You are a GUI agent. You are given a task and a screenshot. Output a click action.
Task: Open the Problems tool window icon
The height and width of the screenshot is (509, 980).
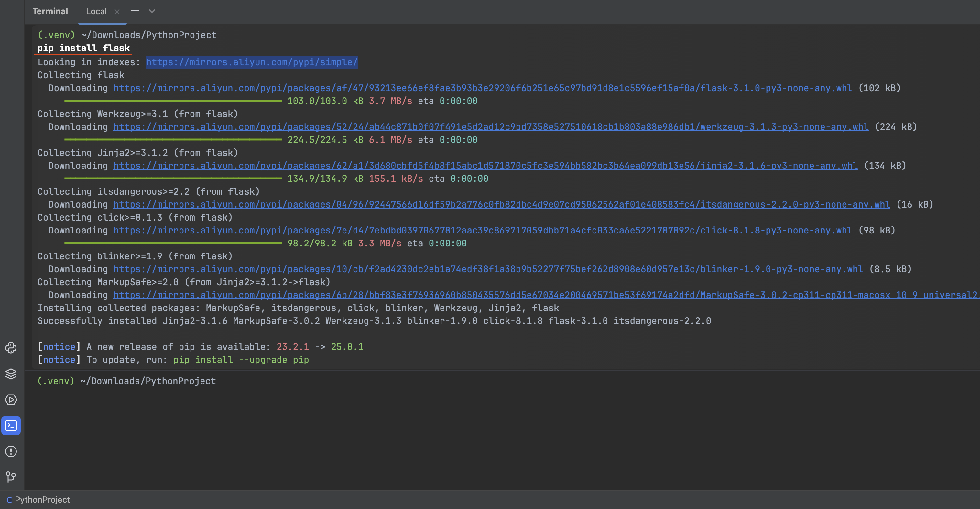point(11,451)
